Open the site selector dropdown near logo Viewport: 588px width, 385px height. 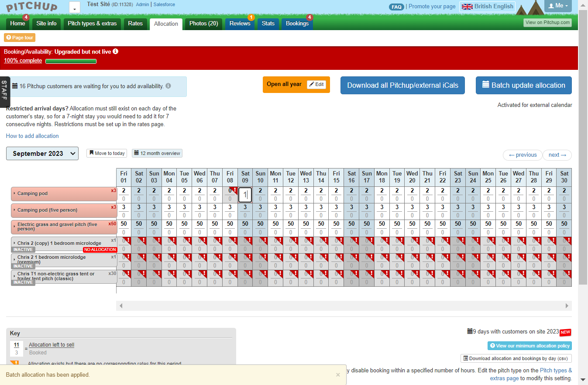coord(75,7)
